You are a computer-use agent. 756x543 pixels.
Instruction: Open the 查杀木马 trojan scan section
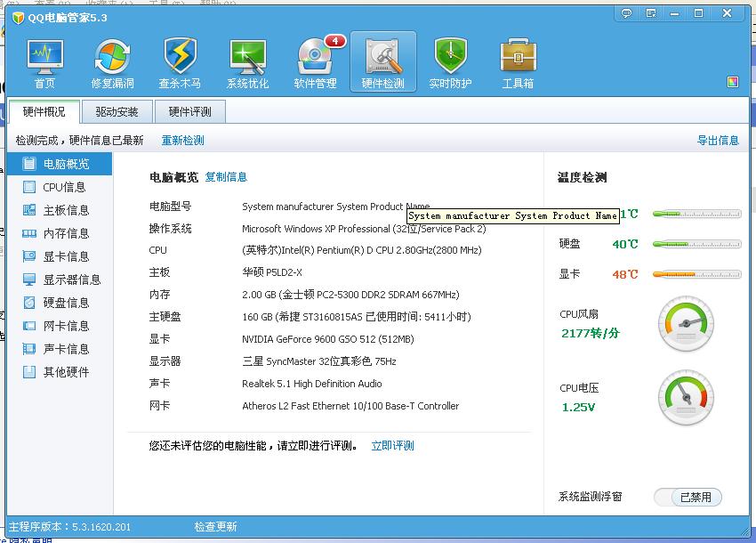tap(180, 64)
